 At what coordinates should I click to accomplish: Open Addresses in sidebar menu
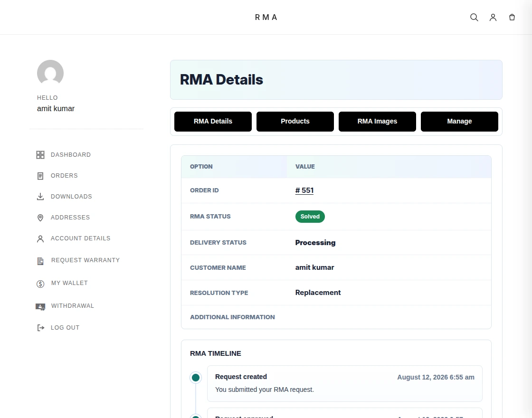(70, 218)
